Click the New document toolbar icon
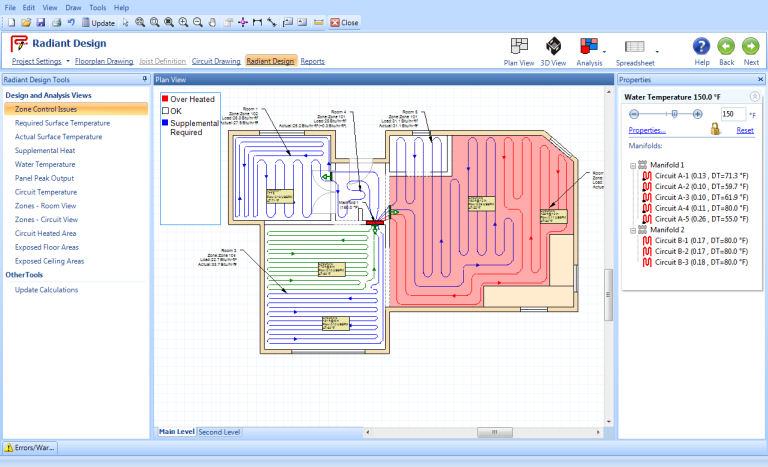Screen dimensions: 768x467 [x=11, y=23]
